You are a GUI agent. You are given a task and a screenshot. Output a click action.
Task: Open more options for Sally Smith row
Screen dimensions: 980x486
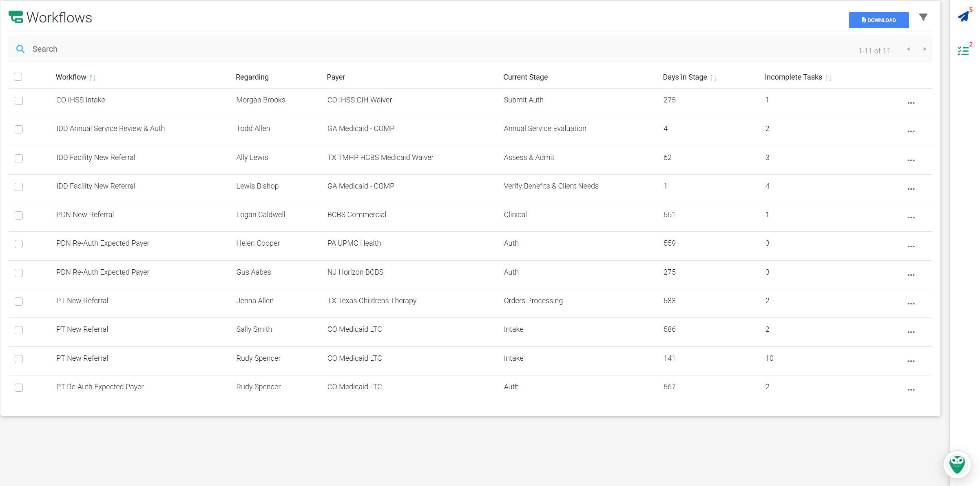911,332
